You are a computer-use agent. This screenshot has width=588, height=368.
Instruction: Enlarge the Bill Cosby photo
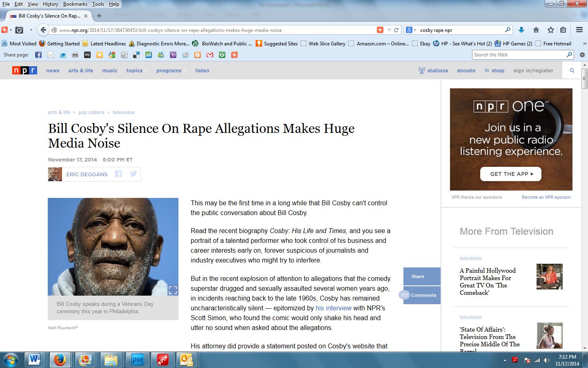[173, 290]
